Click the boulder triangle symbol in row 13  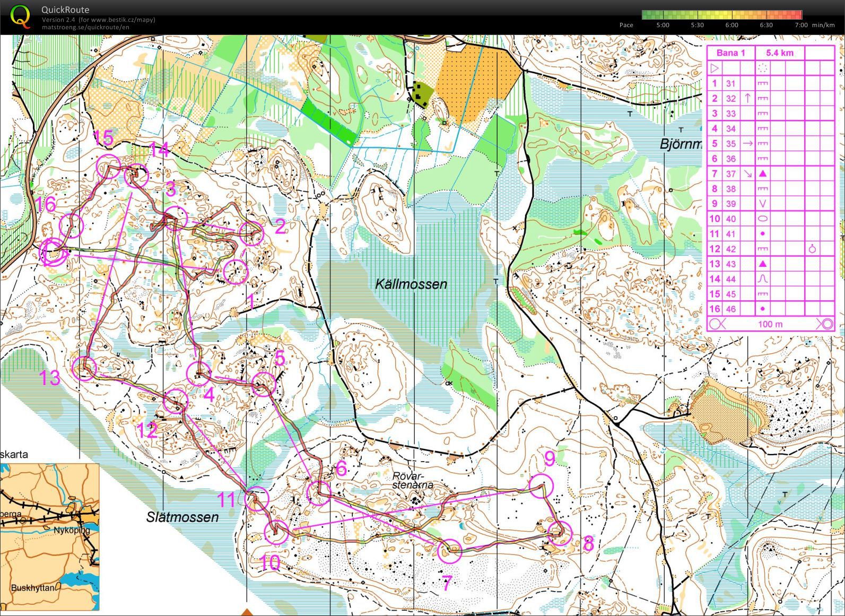point(763,264)
